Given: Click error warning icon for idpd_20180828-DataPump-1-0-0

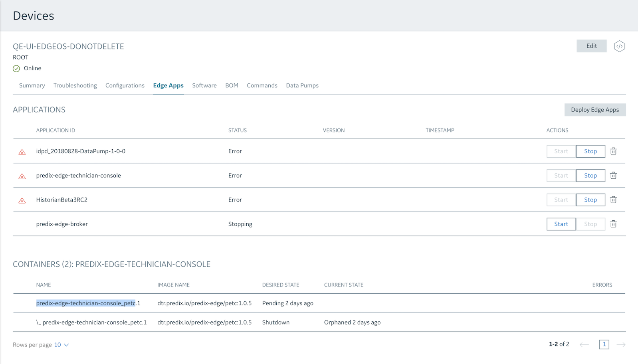Looking at the screenshot, I should [22, 152].
